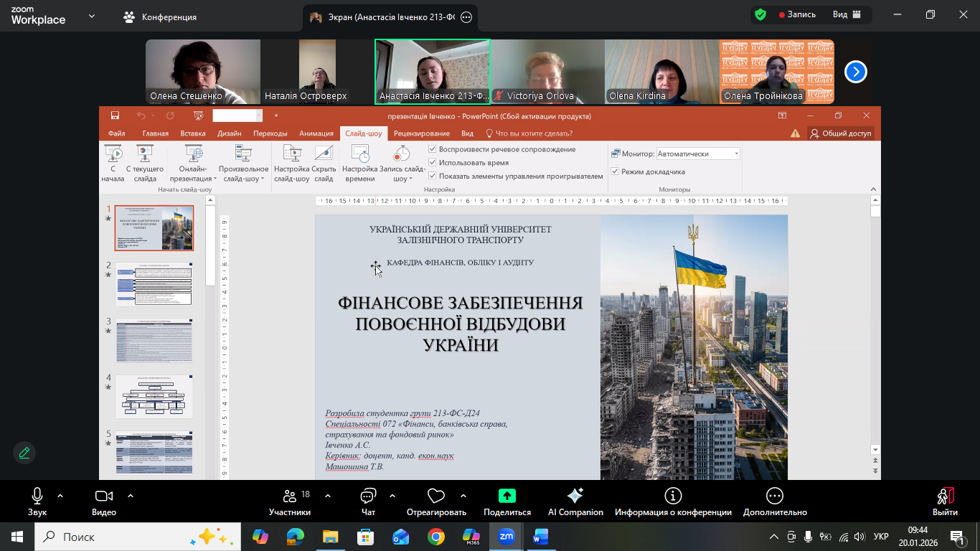Click the green Поделиться share screen icon
The image size is (980, 551).
click(x=507, y=496)
